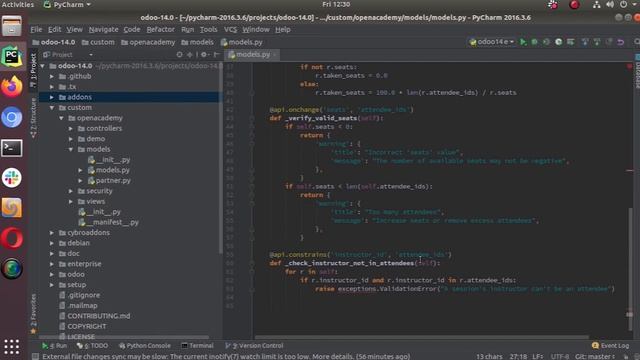Click the purple revert/undo arrow icon
Image resolution: width=640 pixels, height=360 pixels.
621,42
